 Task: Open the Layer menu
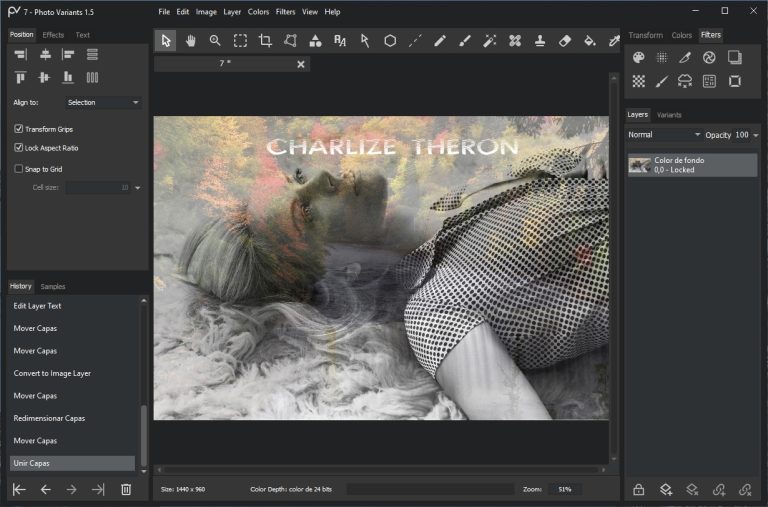click(x=232, y=12)
